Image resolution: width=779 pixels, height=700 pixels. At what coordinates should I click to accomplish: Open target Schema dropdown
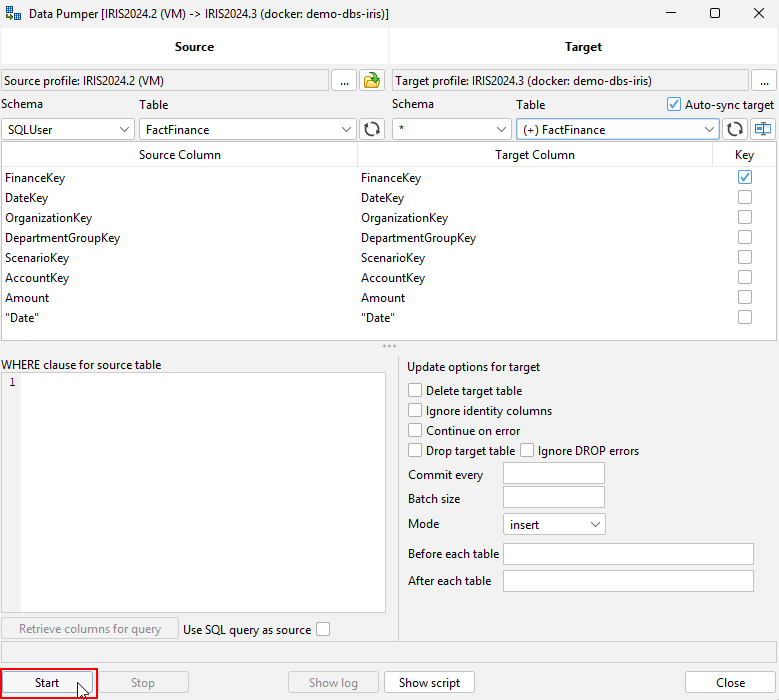pyautogui.click(x=452, y=130)
